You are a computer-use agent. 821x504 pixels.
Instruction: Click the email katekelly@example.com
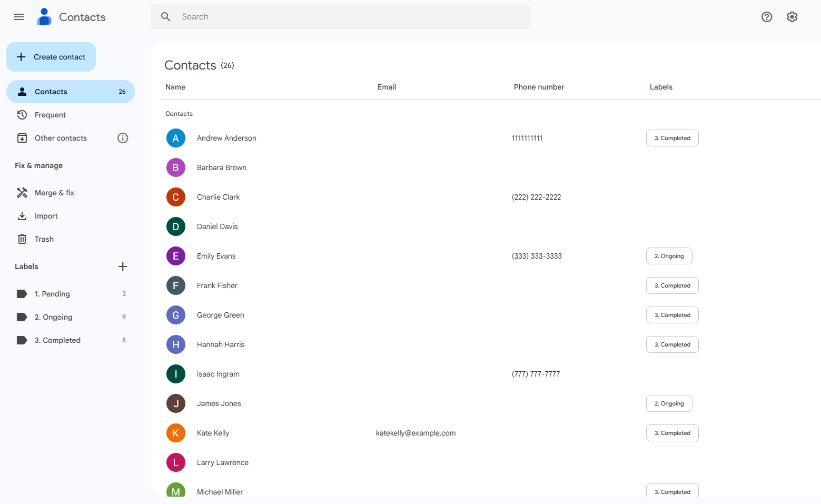pyautogui.click(x=416, y=433)
